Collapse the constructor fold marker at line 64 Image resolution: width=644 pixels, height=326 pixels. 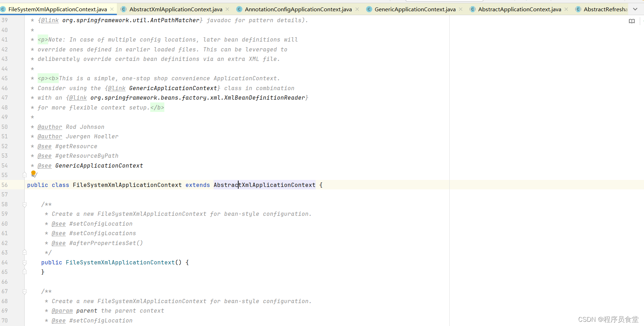tap(25, 262)
